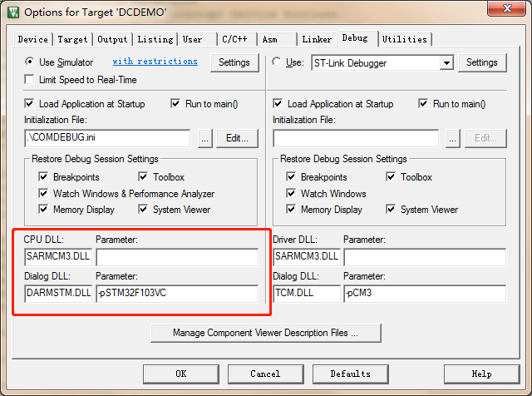The image size is (532, 396).
Task: Select the Use Simulator radio button
Action: point(31,62)
